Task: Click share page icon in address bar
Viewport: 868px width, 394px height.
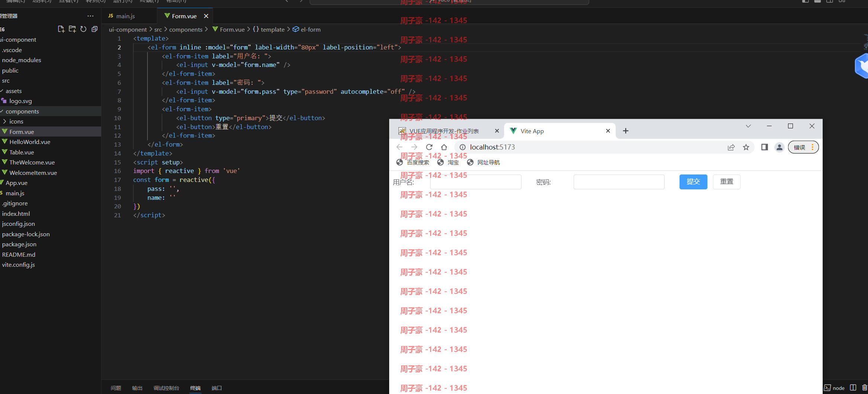Action: pyautogui.click(x=731, y=147)
